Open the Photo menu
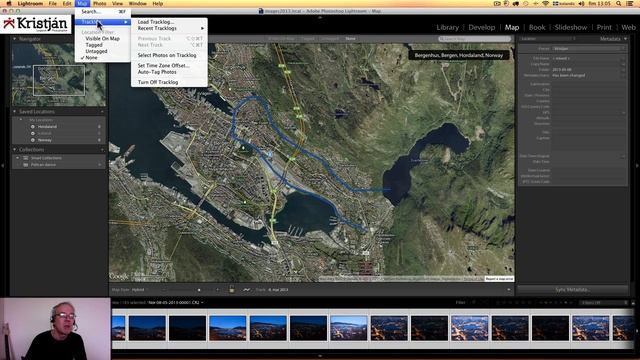 [x=100, y=3]
